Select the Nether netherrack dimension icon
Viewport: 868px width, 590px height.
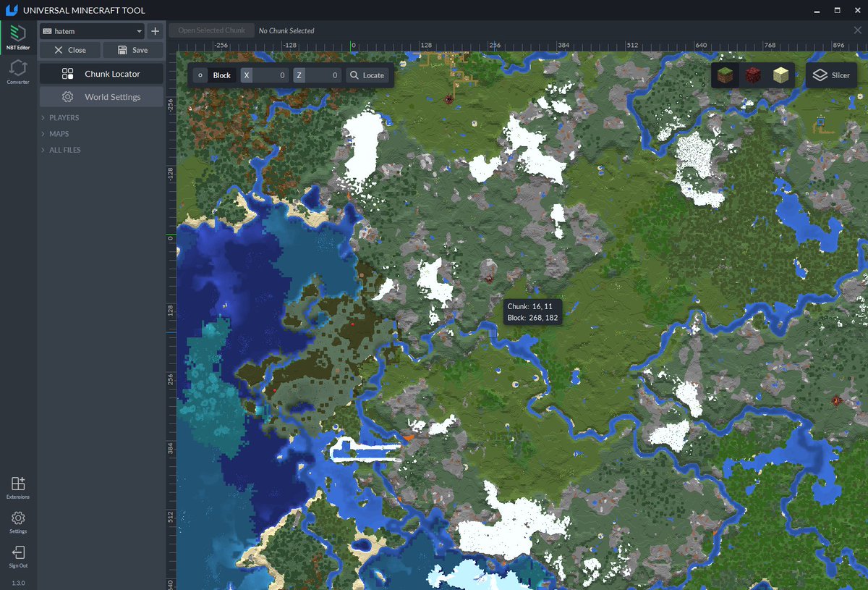[753, 75]
